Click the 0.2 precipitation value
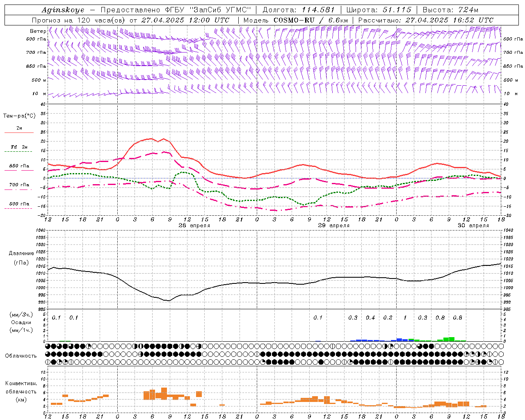Viewport: 525px width, 420px height. tap(388, 317)
